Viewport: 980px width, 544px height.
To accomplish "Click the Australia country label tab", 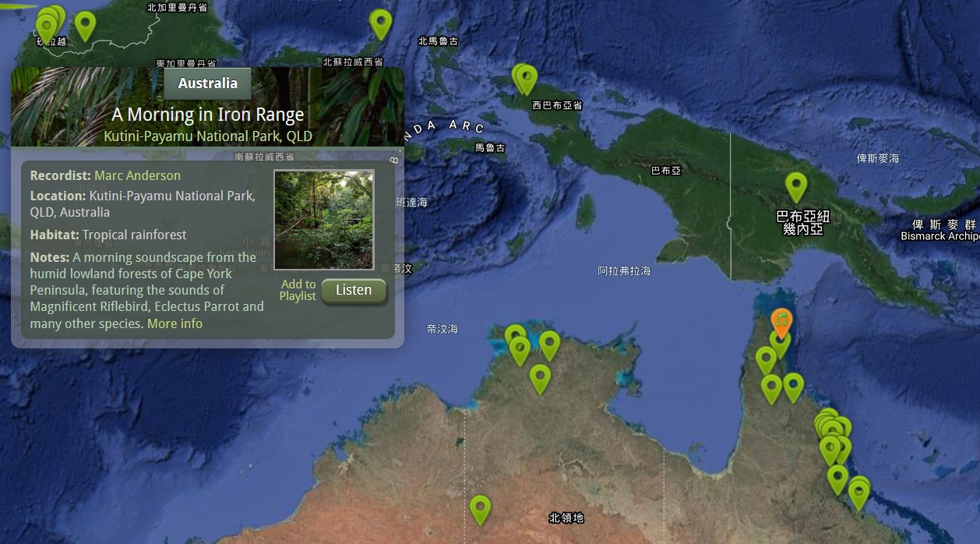I will click(206, 83).
